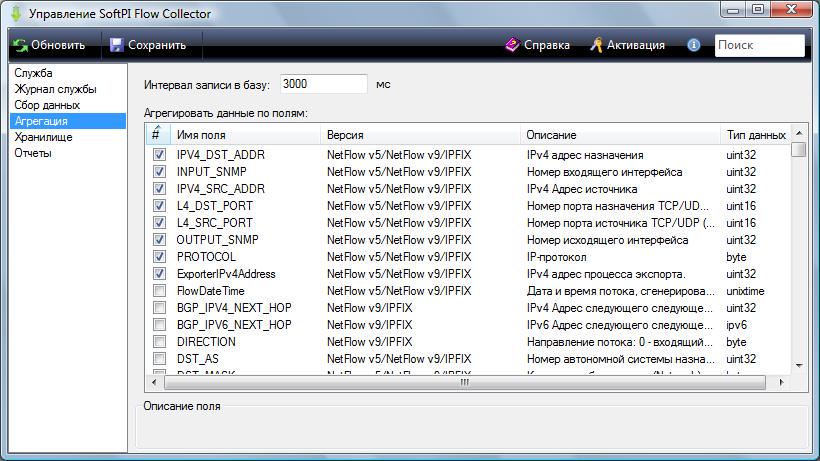Sort by the Версия column header
The width and height of the screenshot is (820, 461).
coord(420,135)
